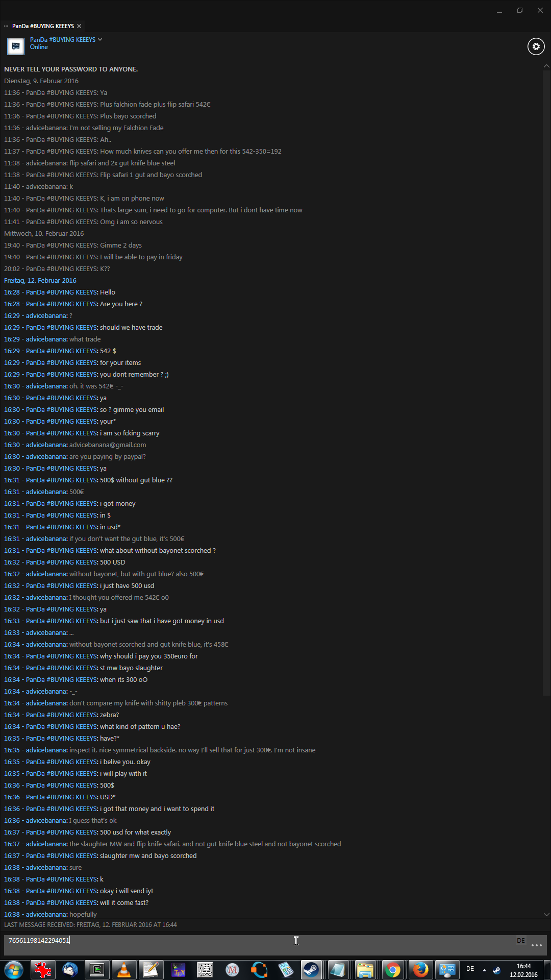Jump down using chat scrollbar bottom arrow
The height and width of the screenshot is (980, 551).
coord(546,914)
